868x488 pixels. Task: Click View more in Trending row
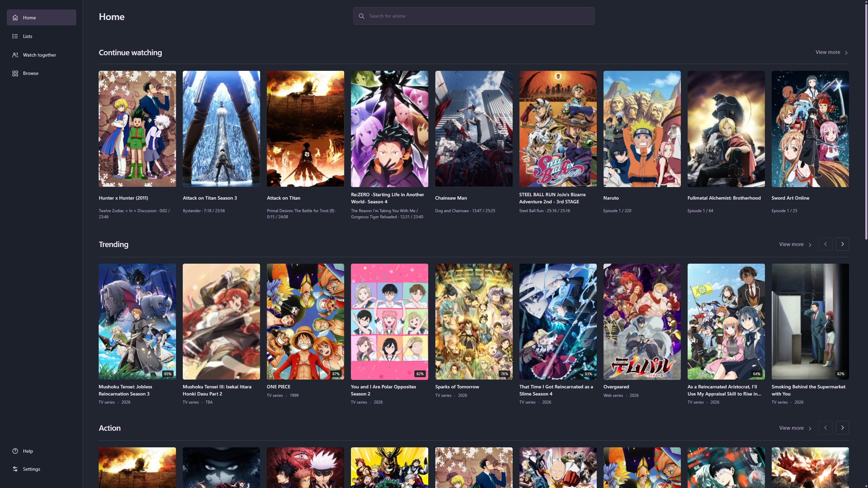(795, 244)
